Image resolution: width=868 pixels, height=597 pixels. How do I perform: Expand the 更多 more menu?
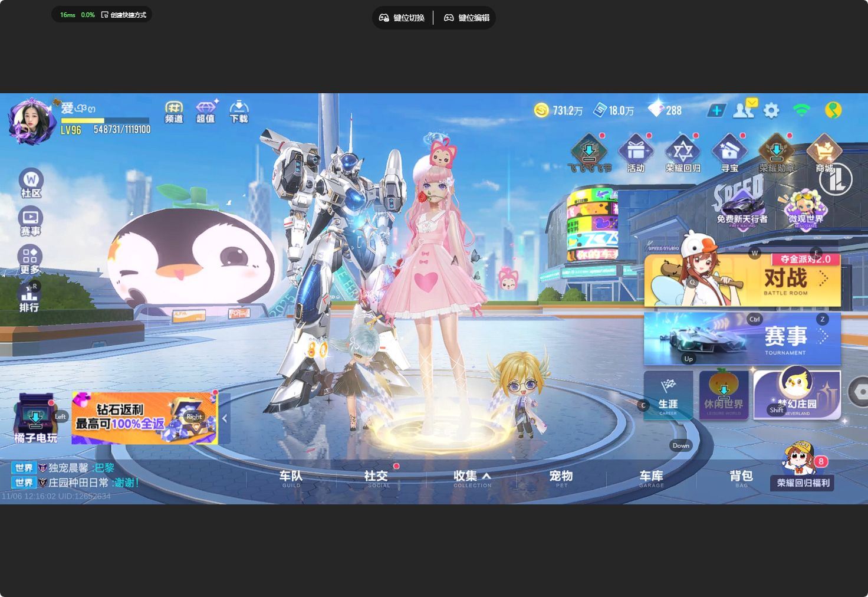(30, 260)
